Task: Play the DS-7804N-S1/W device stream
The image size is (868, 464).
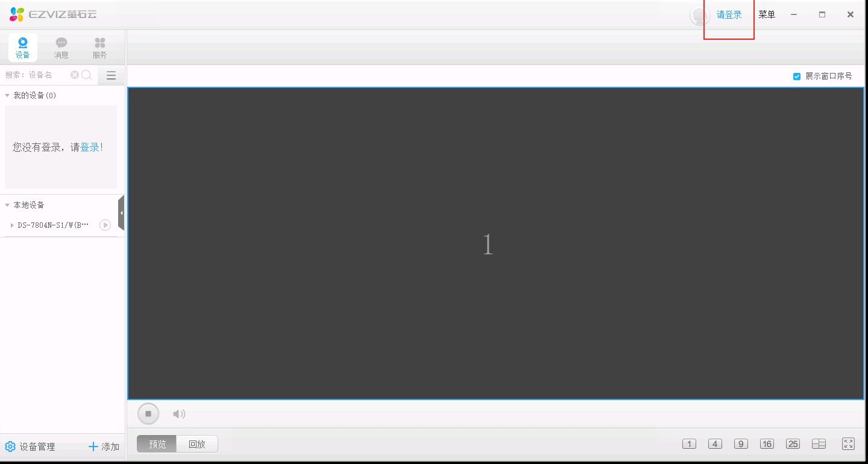Action: tap(105, 225)
